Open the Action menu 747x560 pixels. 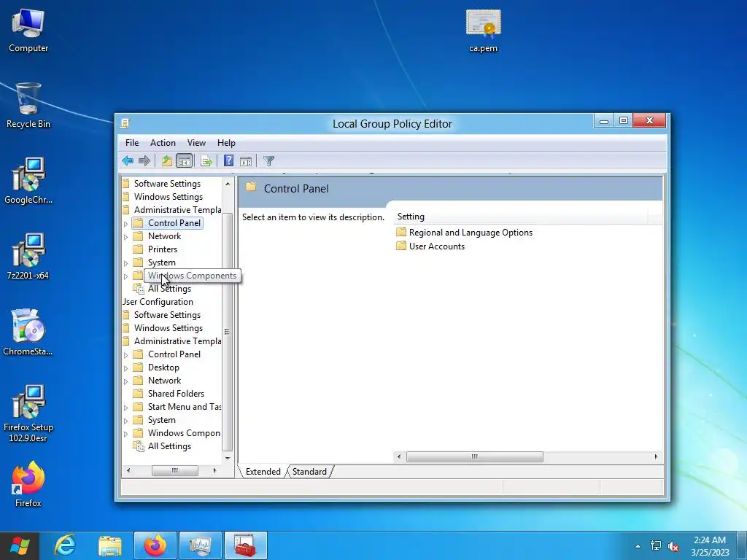163,143
